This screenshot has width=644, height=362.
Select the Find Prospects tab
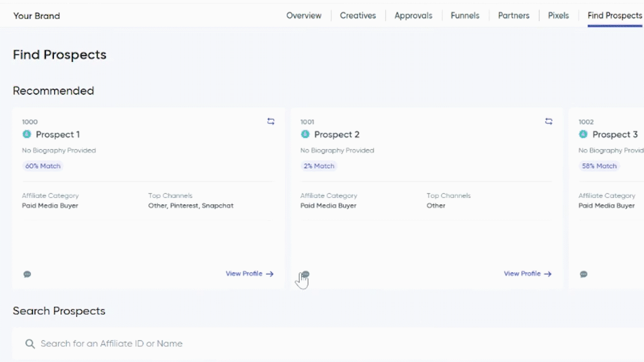(x=615, y=16)
